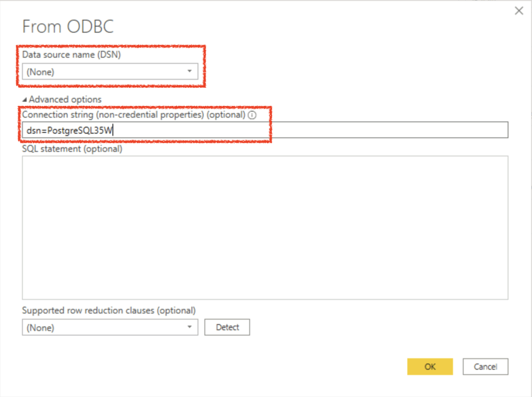Click the From ODBC dialog title

pyautogui.click(x=68, y=27)
